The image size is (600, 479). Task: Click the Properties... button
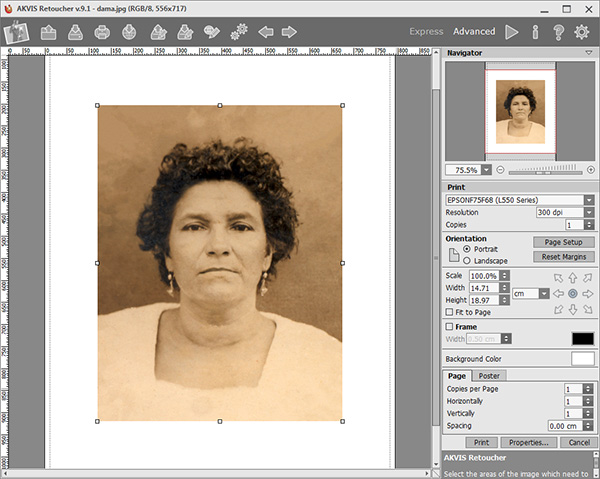coord(528,443)
